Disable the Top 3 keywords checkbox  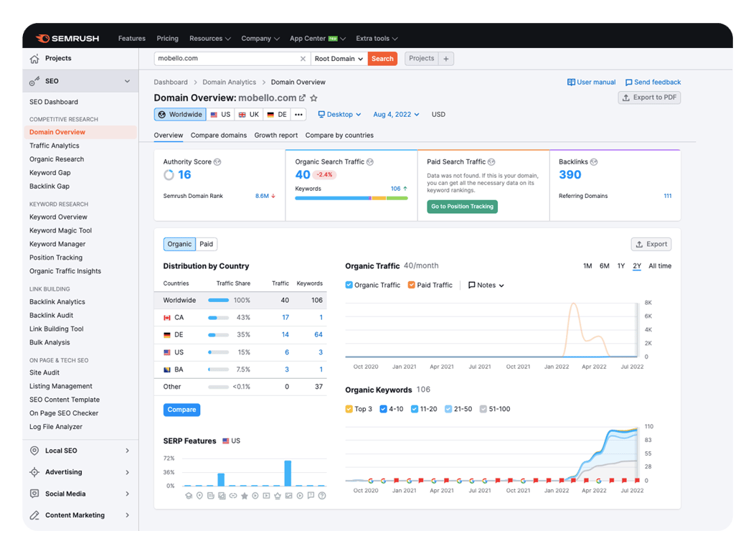[x=349, y=409]
